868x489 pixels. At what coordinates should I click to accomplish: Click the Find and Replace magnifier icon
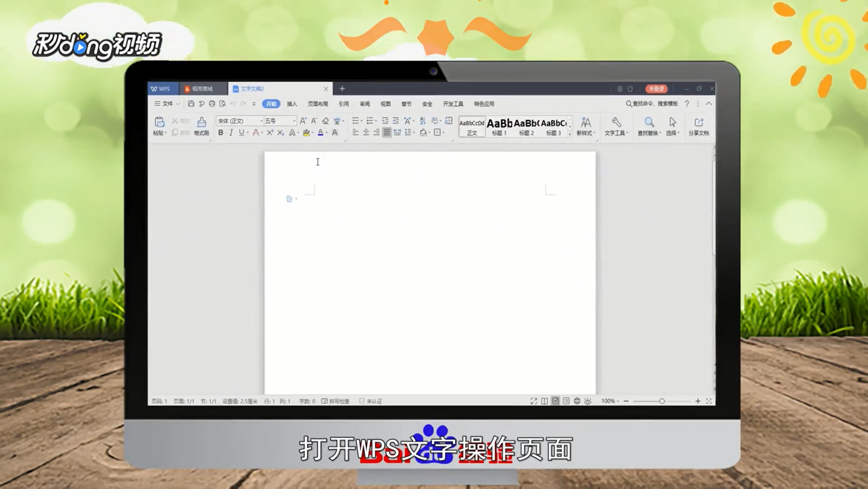(649, 122)
